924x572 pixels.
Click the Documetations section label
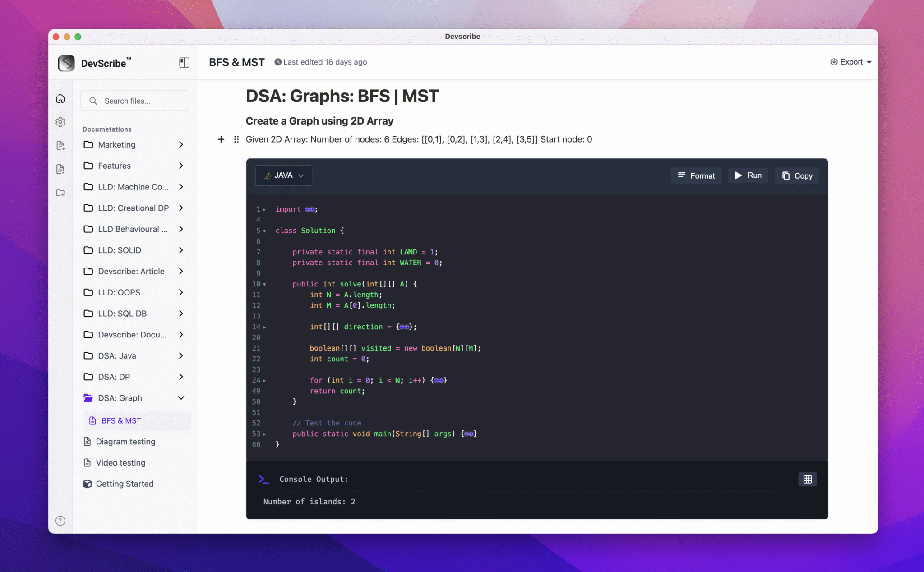point(107,129)
